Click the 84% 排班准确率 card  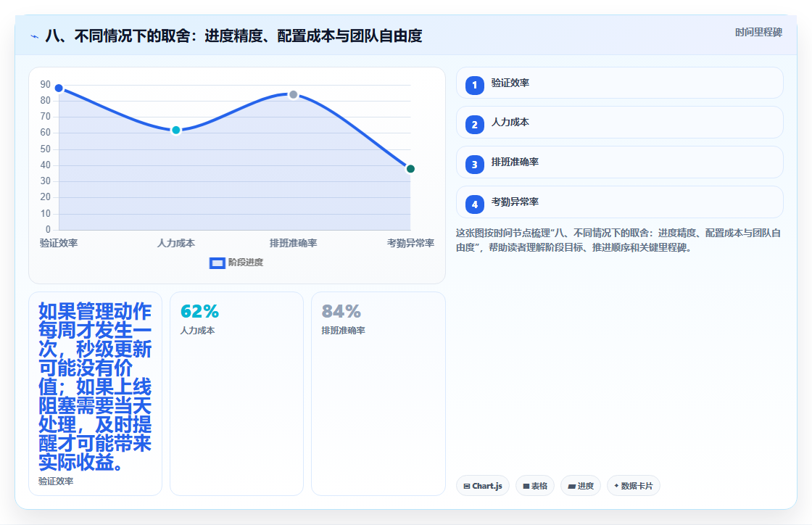coord(378,394)
